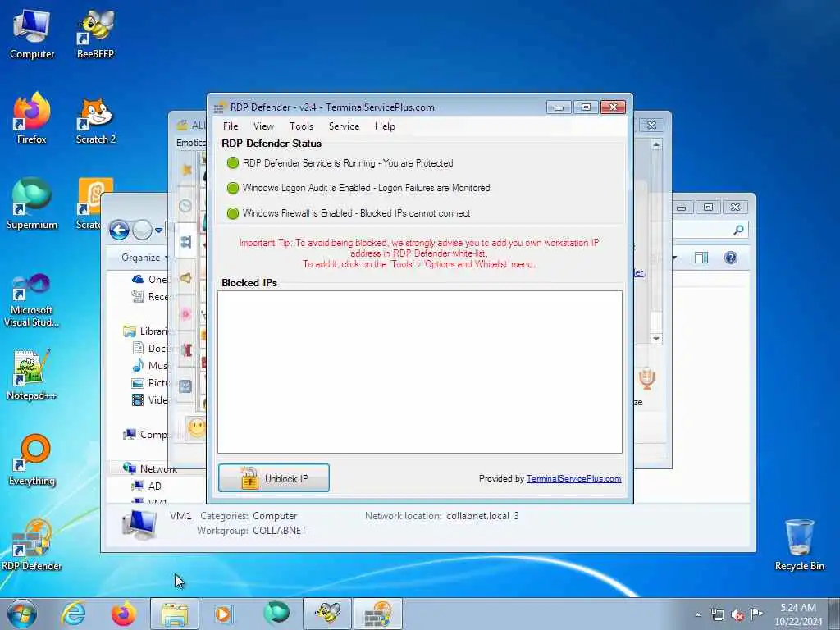Select the favorites star emoticon tab in BeeBEEP window
This screenshot has height=630, width=840.
pos(186,170)
